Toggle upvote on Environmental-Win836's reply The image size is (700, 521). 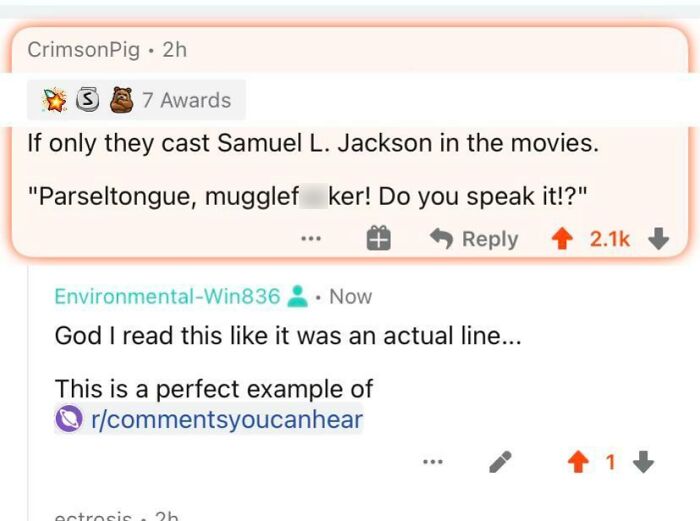(578, 462)
